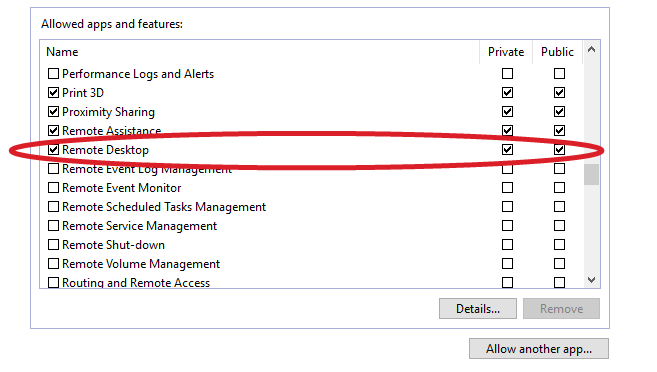The image size is (657, 372).
Task: Enable the Routing and Remote Access checkbox
Action: point(53,282)
